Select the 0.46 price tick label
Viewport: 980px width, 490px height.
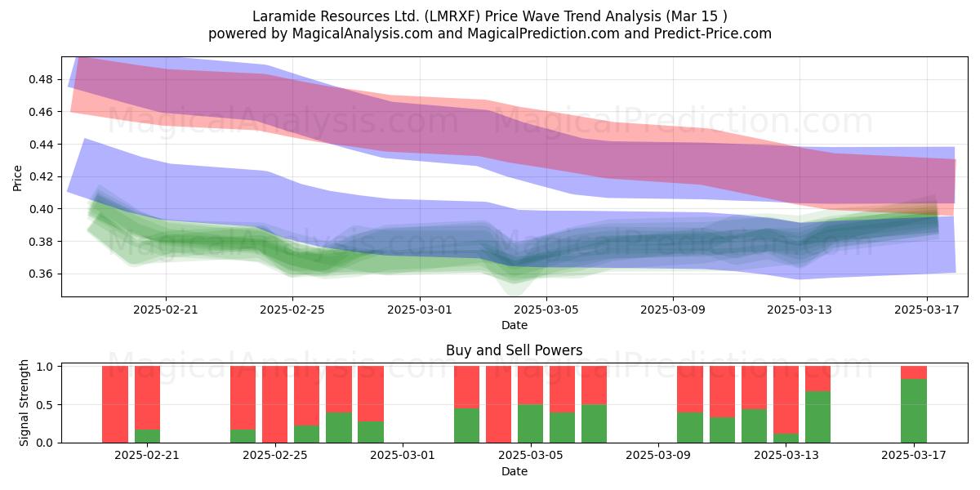[41, 112]
